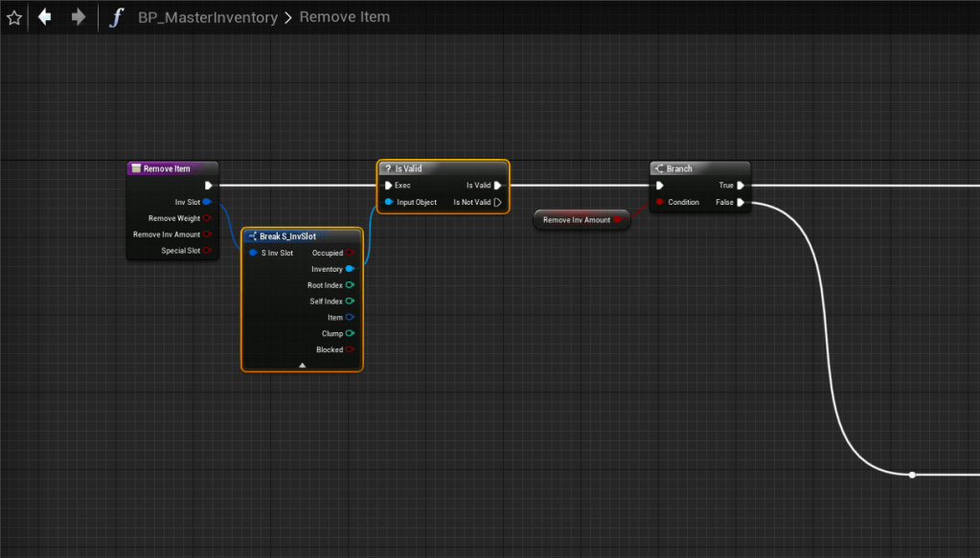Collapse the Break S_InvSlot node pins
The height and width of the screenshot is (558, 980).
[x=302, y=365]
